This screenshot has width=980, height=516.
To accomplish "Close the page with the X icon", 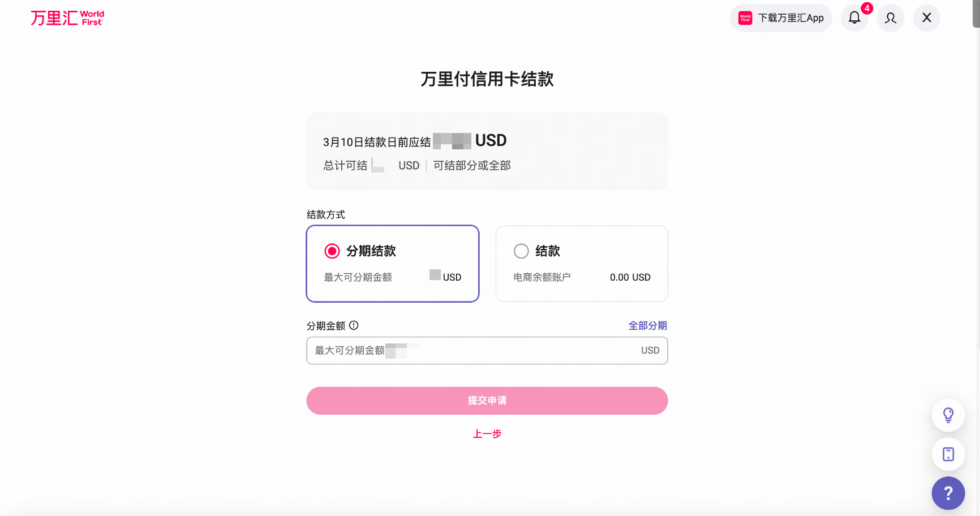I will 926,18.
